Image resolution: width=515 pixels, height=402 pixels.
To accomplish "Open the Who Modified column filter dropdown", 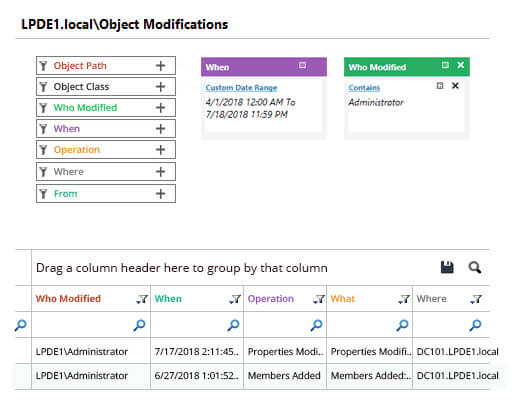I will point(142,299).
